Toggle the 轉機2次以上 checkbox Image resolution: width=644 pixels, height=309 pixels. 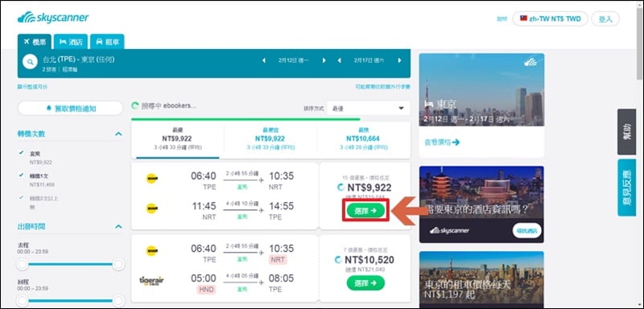pyautogui.click(x=21, y=198)
